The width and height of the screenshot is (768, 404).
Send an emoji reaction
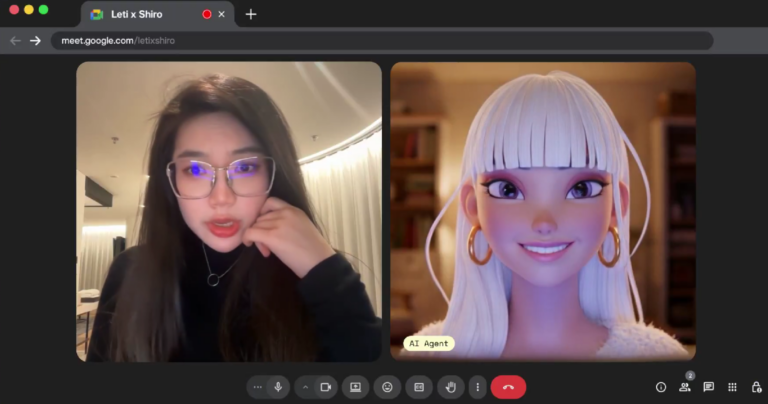pyautogui.click(x=387, y=387)
